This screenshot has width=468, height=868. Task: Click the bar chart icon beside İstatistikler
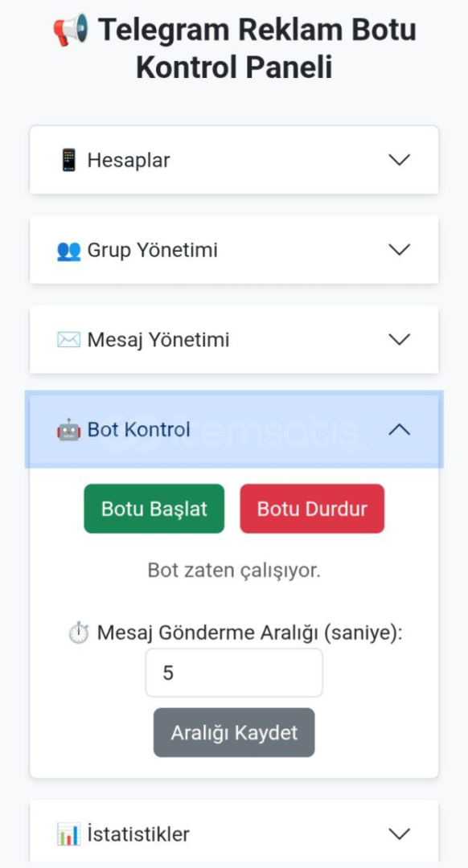click(x=68, y=833)
